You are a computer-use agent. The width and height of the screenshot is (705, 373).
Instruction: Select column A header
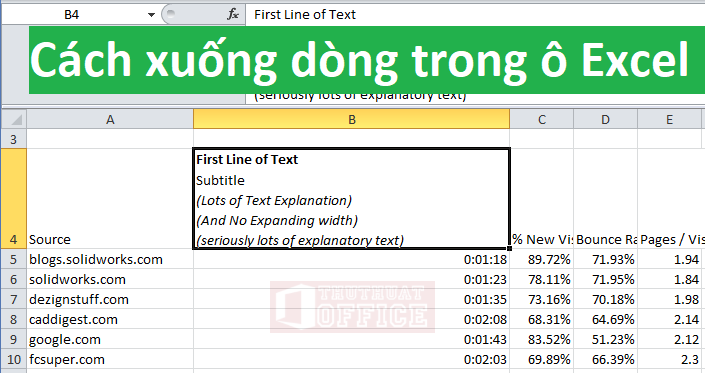(110, 120)
